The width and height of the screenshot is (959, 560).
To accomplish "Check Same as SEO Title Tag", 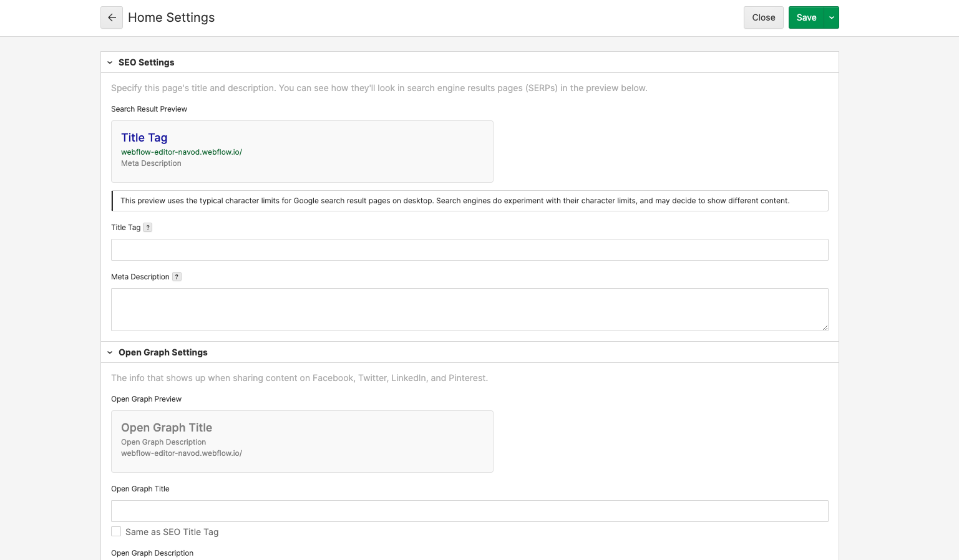I will (x=116, y=531).
